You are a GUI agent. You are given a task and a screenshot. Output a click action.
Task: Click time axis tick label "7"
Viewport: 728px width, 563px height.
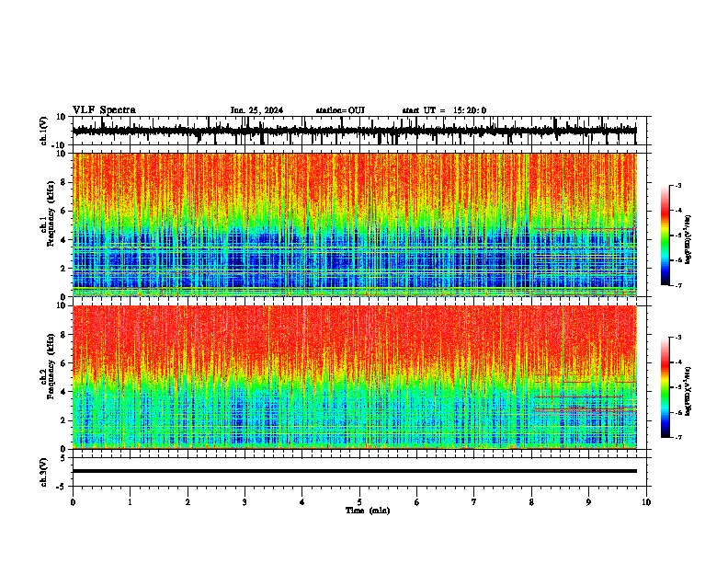click(474, 502)
